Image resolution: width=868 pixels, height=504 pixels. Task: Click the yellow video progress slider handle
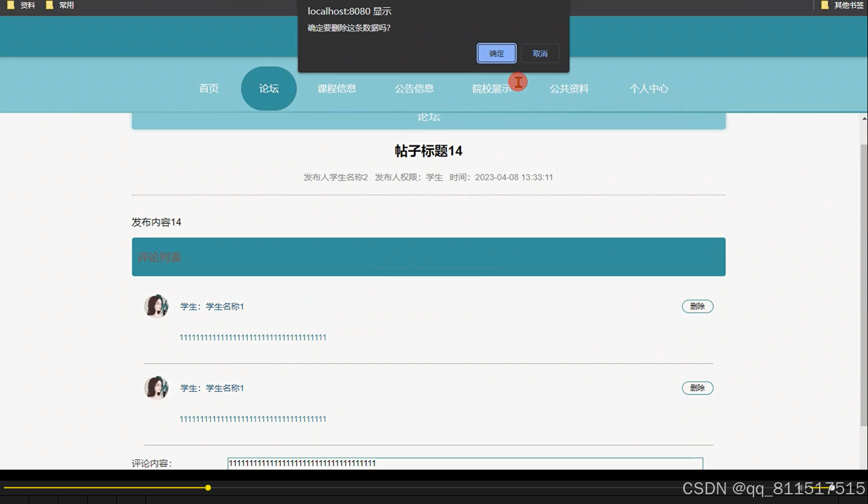(207, 487)
